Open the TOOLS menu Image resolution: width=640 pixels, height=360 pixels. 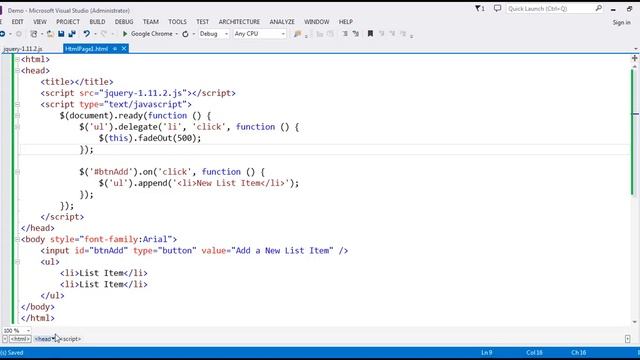click(177, 22)
